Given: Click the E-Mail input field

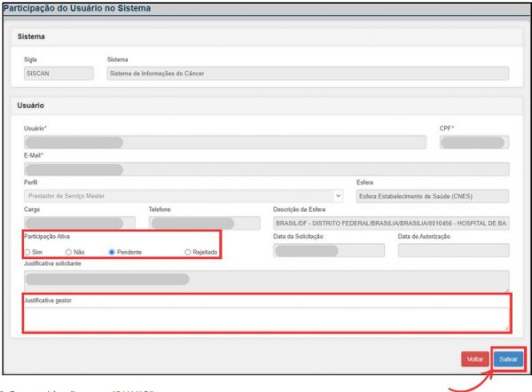Looking at the screenshot, I should point(266,169).
